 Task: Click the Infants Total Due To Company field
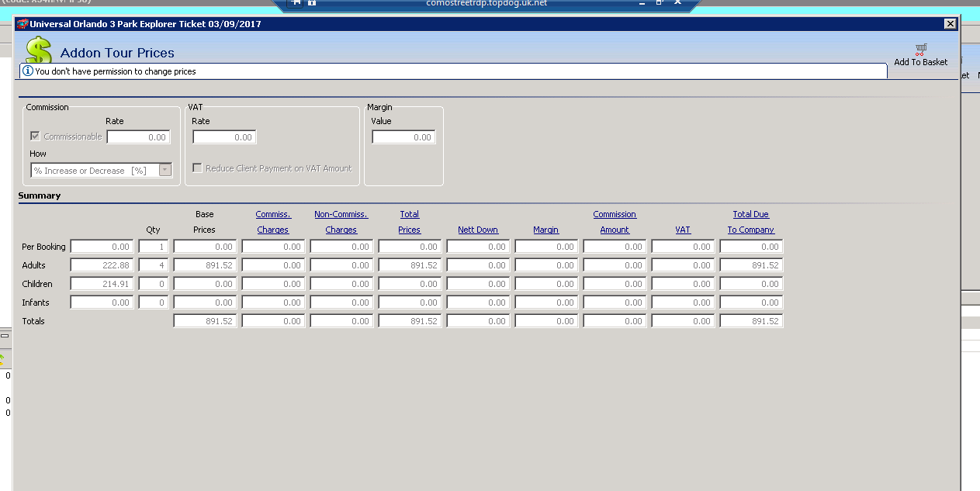coord(751,303)
